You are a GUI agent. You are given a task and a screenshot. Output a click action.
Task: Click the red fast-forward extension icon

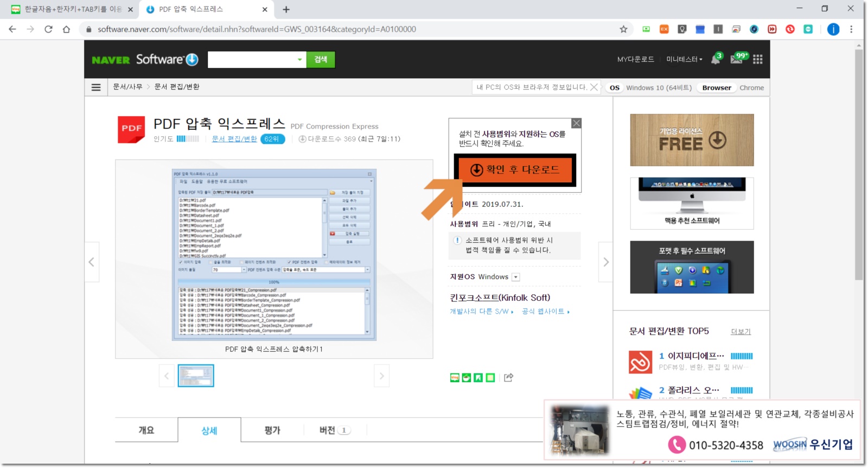[x=772, y=29]
